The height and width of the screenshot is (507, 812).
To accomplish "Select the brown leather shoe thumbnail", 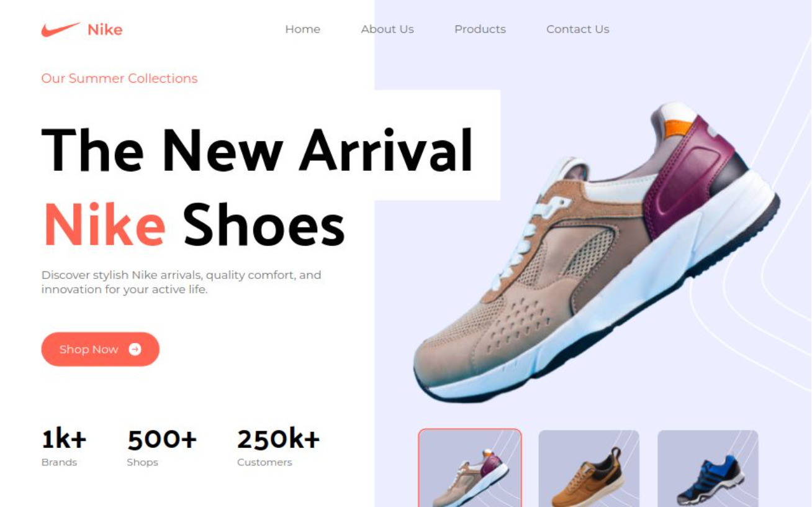I will point(589,468).
